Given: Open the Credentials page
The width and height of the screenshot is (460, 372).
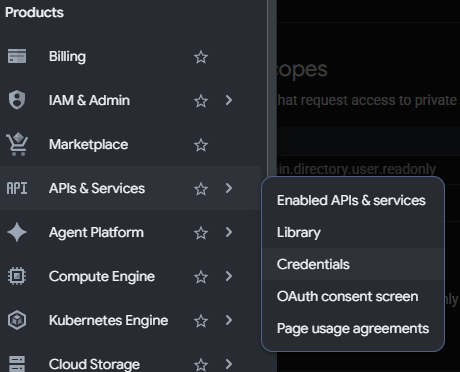Looking at the screenshot, I should pos(353,264).
